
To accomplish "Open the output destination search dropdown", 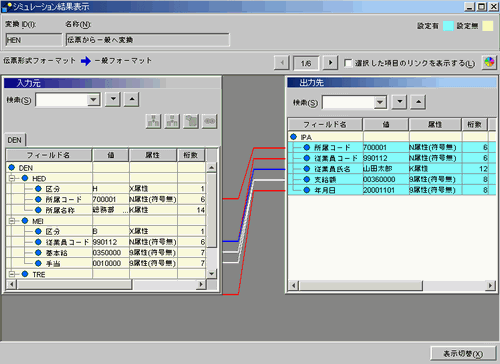I will pos(380,102).
